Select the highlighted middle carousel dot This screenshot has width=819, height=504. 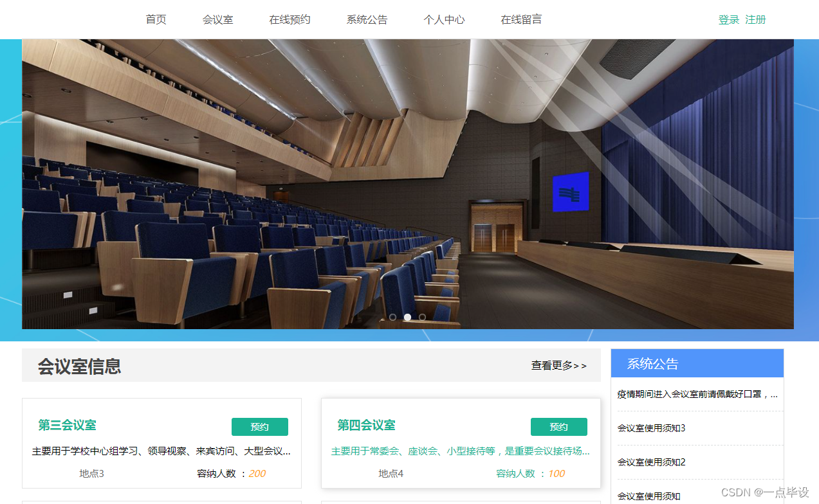click(407, 316)
